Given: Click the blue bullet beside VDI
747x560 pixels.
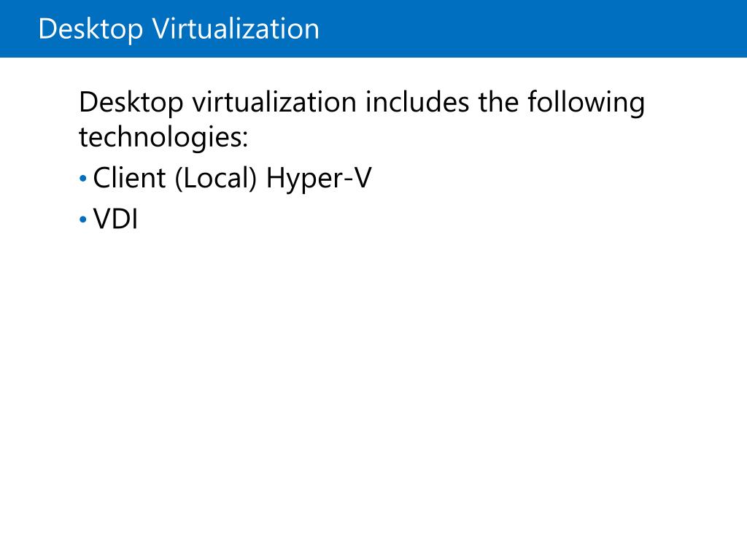Looking at the screenshot, I should (x=83, y=219).
